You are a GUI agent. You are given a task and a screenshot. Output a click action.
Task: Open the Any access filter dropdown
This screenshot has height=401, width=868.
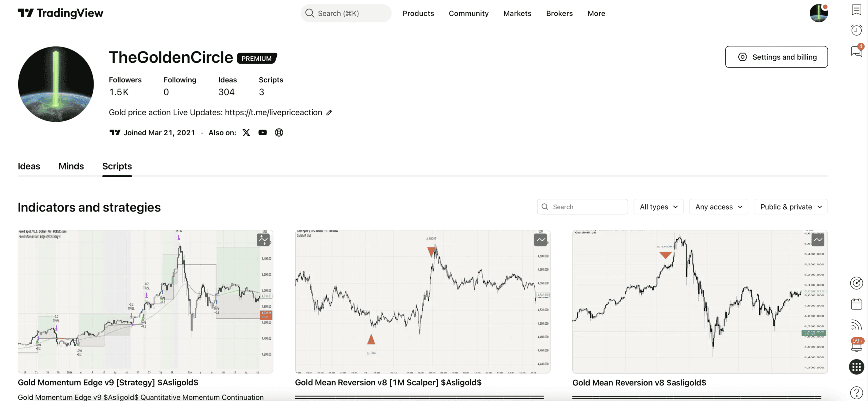(x=718, y=206)
